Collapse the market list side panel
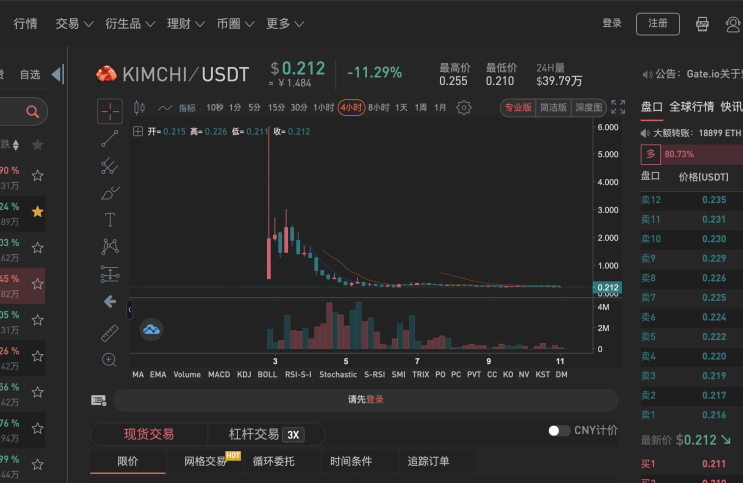Screen dimensions: 743x483 coord(57,74)
